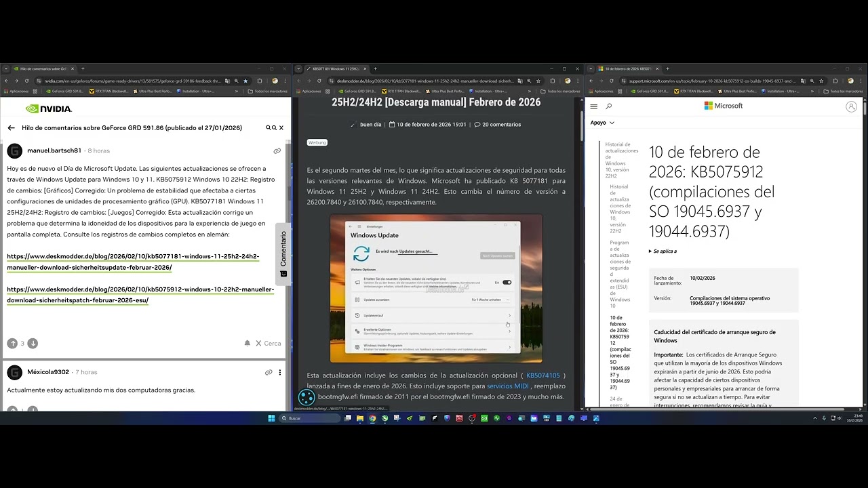Bookmark the NVIDIA page with the star icon
Viewport: 868px width, 488px height.
click(x=245, y=81)
